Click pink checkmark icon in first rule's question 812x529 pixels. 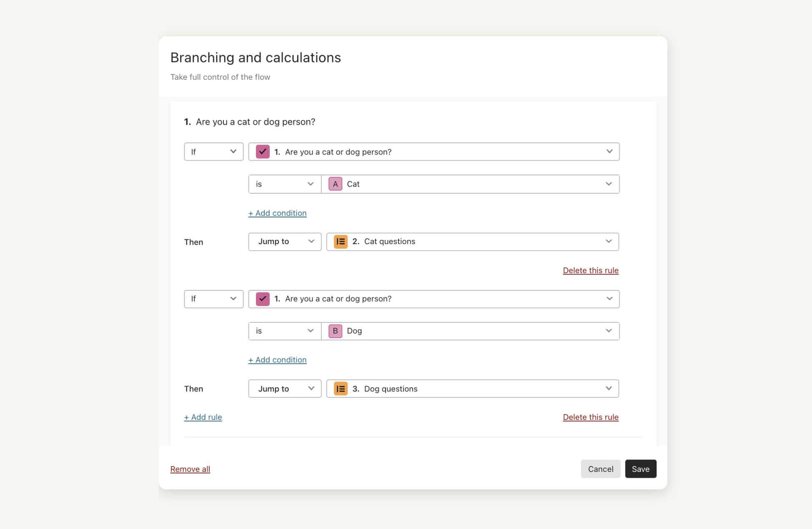(x=263, y=152)
